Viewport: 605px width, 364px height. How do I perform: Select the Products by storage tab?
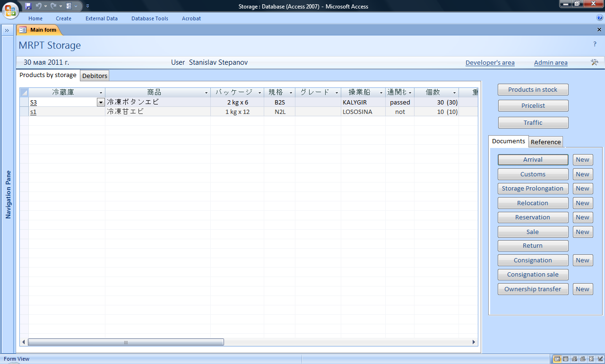pyautogui.click(x=48, y=75)
